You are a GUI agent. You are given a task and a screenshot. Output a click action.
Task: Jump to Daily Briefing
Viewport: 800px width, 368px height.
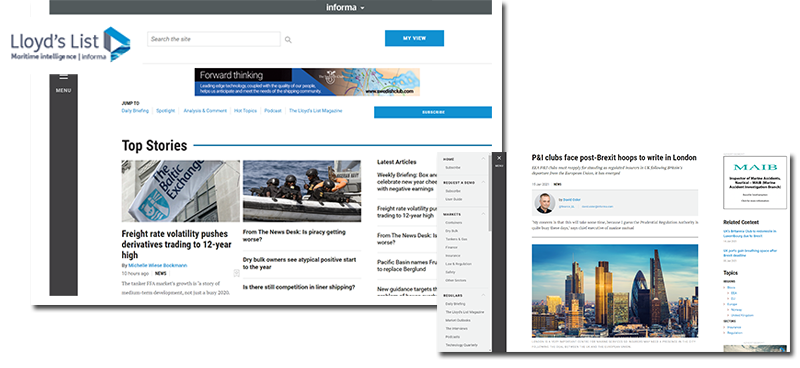[x=135, y=111]
